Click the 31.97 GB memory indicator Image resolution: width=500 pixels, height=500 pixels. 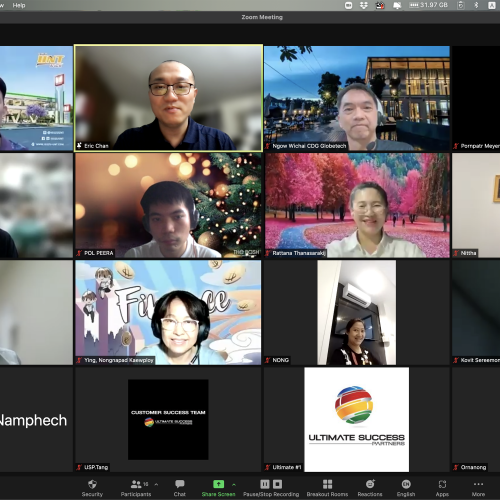click(428, 5)
